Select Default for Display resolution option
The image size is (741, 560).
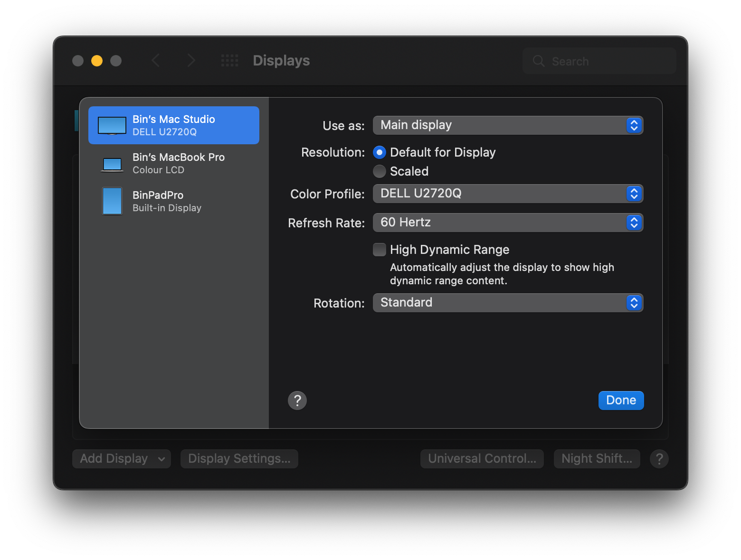pos(380,152)
